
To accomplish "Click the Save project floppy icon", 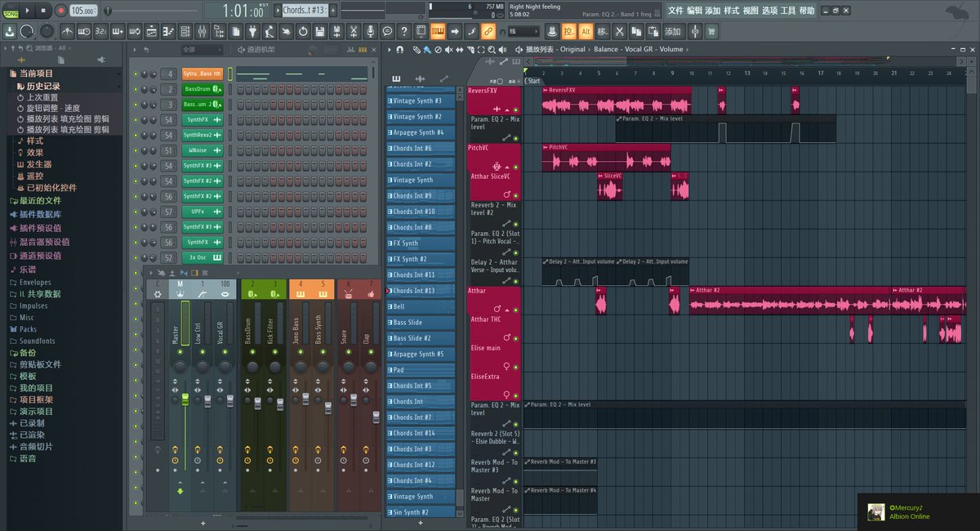I will coord(321,32).
